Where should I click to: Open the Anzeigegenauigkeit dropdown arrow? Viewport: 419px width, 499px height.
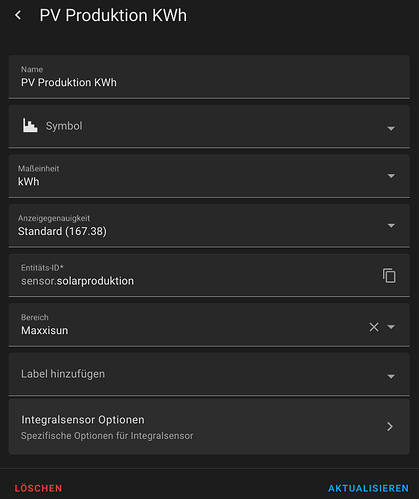[x=391, y=226]
